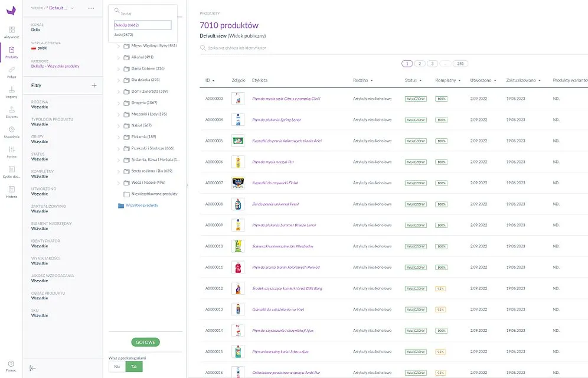Select the Delio3p (6662) category tree
Image resolution: width=588 pixels, height=378 pixels.
tap(142, 25)
